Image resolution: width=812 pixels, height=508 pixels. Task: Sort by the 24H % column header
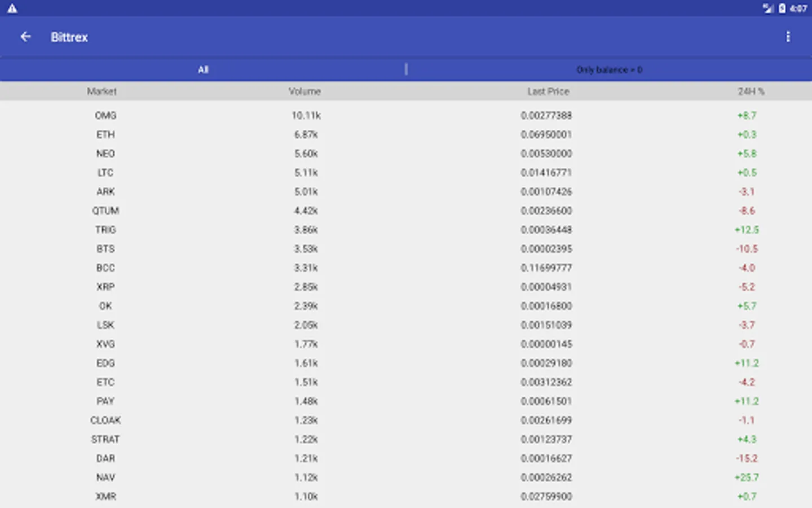click(751, 91)
